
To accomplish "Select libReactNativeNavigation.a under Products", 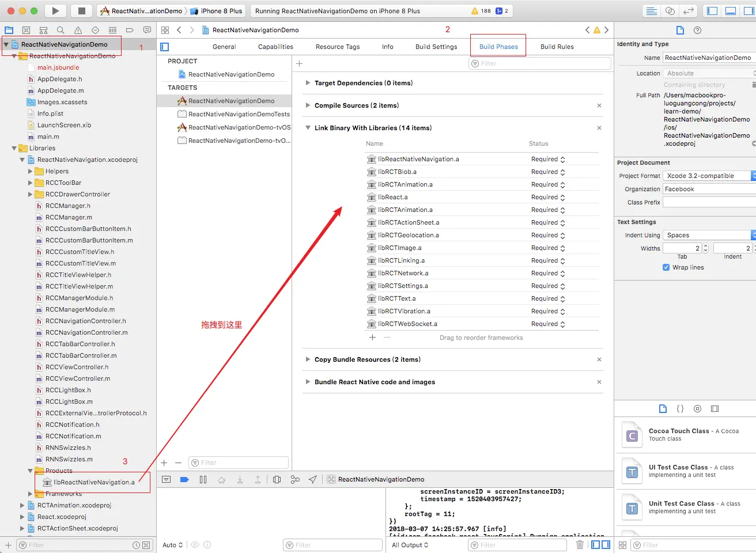I will [x=93, y=482].
